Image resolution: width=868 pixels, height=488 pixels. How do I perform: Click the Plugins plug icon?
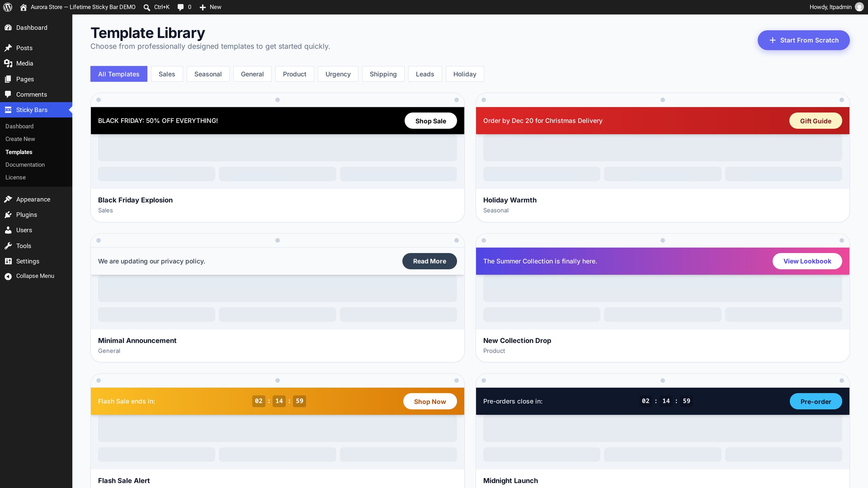(x=8, y=214)
